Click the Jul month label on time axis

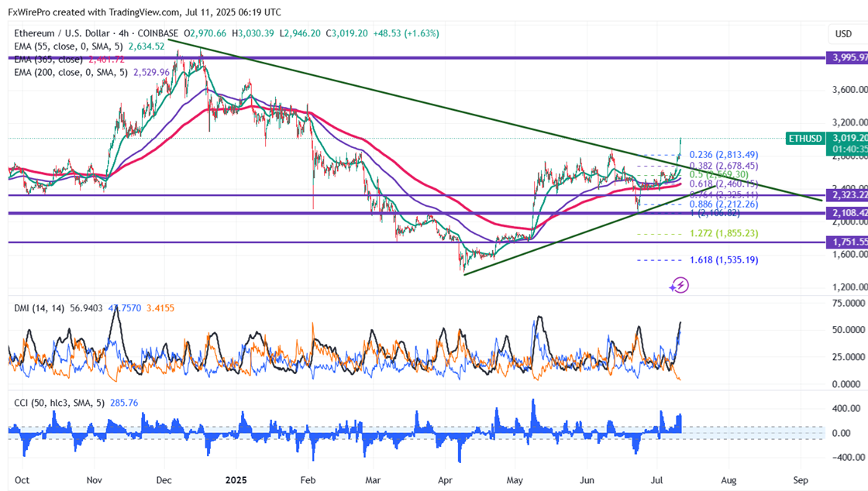tap(657, 480)
